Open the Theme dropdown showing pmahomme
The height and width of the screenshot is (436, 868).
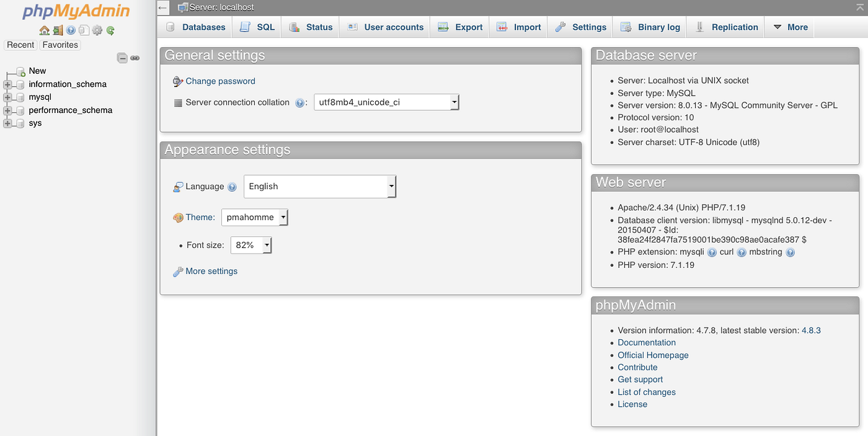pos(255,218)
